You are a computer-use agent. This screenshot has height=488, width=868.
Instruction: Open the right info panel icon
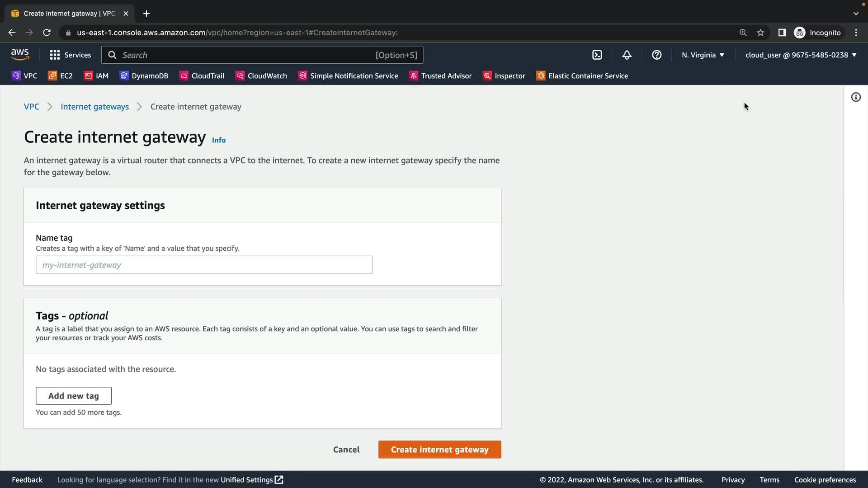[856, 97]
